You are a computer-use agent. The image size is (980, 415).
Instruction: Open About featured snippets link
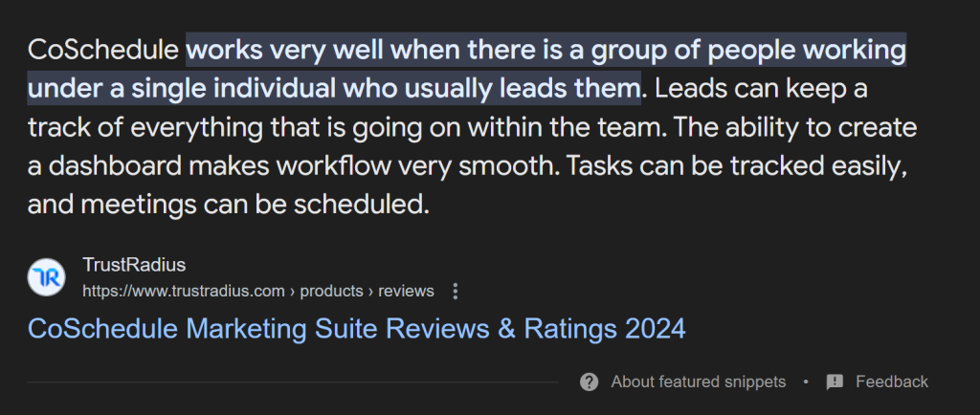click(698, 382)
